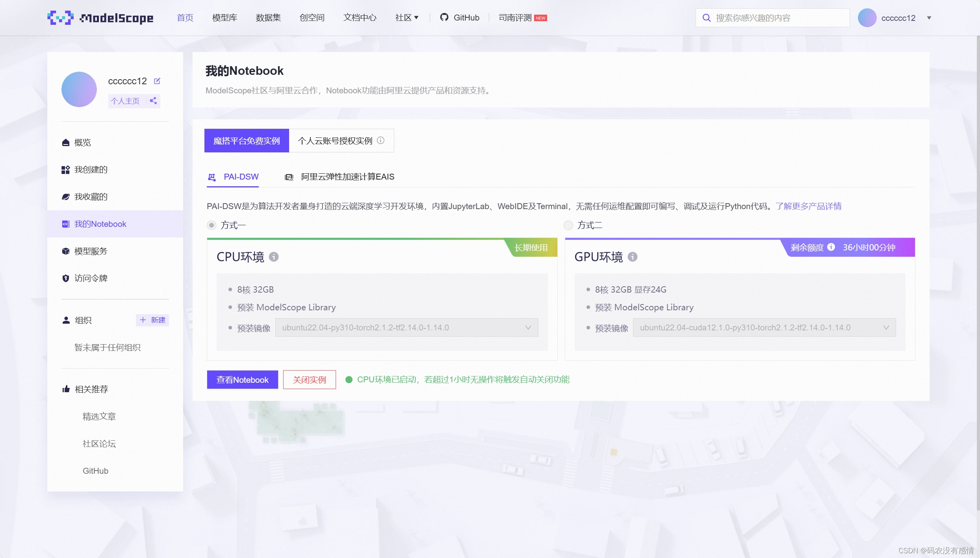The width and height of the screenshot is (980, 558).
Task: Click the cccccc12 username in header
Action: [898, 18]
